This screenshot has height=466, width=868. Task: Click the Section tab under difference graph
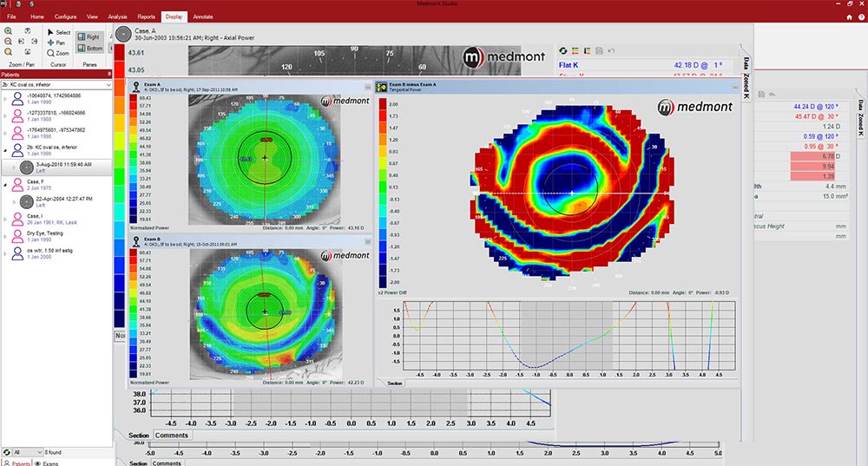click(x=395, y=383)
